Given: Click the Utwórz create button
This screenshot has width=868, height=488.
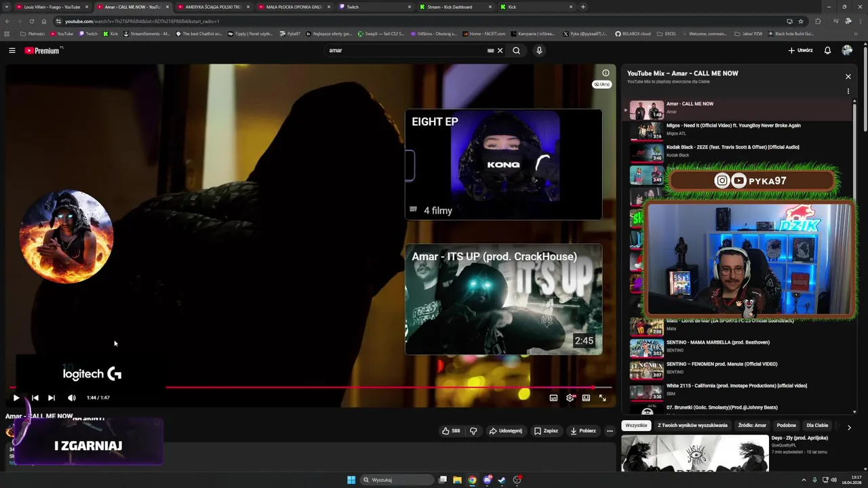Looking at the screenshot, I should coord(800,50).
